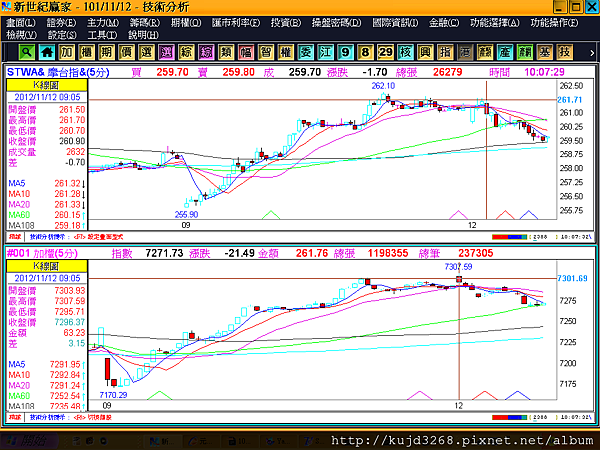
Task: Expand toolbar with the right arrow
Action: 592,53
